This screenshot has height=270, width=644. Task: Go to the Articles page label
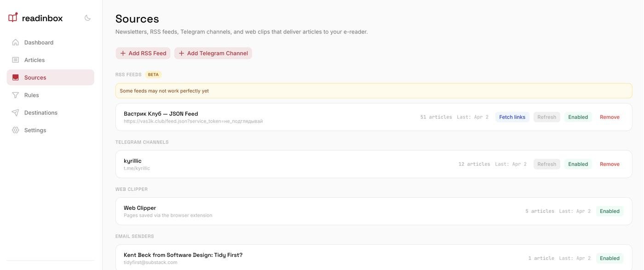point(34,60)
